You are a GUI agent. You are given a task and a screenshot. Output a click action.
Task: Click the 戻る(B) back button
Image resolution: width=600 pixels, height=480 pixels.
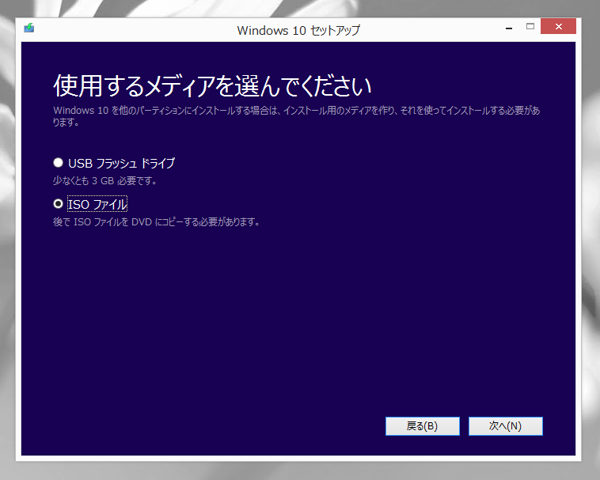click(422, 426)
